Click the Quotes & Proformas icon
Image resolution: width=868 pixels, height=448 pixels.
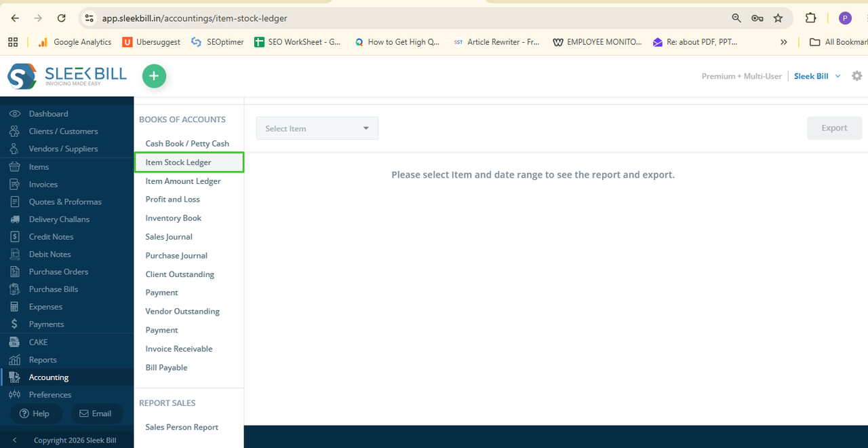(15, 202)
